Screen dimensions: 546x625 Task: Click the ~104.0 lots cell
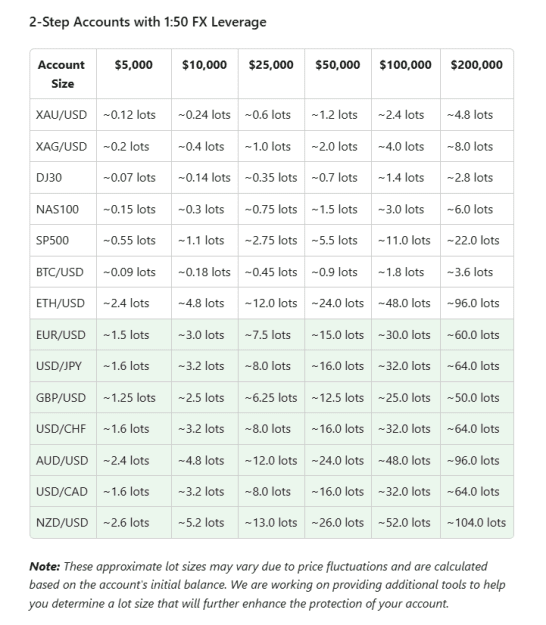(x=476, y=523)
